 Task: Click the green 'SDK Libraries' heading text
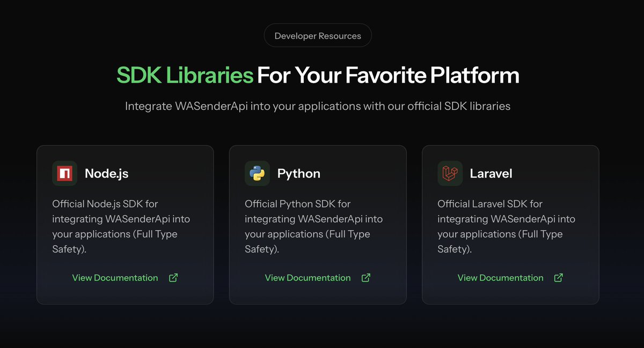(x=185, y=76)
